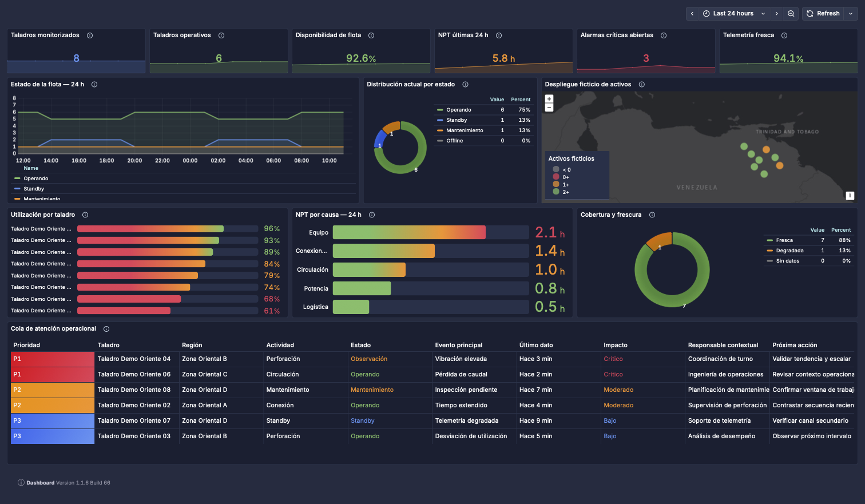This screenshot has height=504, width=865.
Task: Sort coverage legend by Percent column
Action: [841, 230]
